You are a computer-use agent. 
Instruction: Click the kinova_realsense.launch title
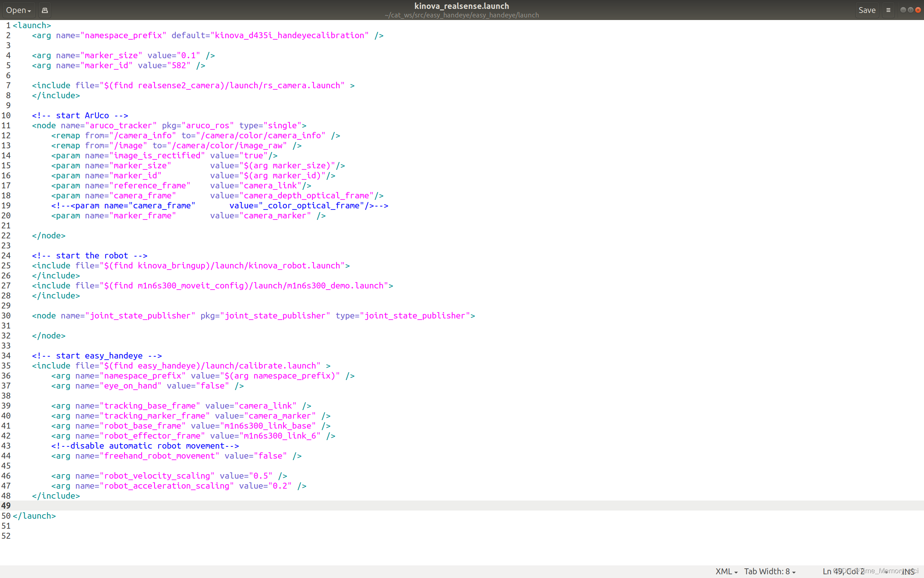[461, 6]
